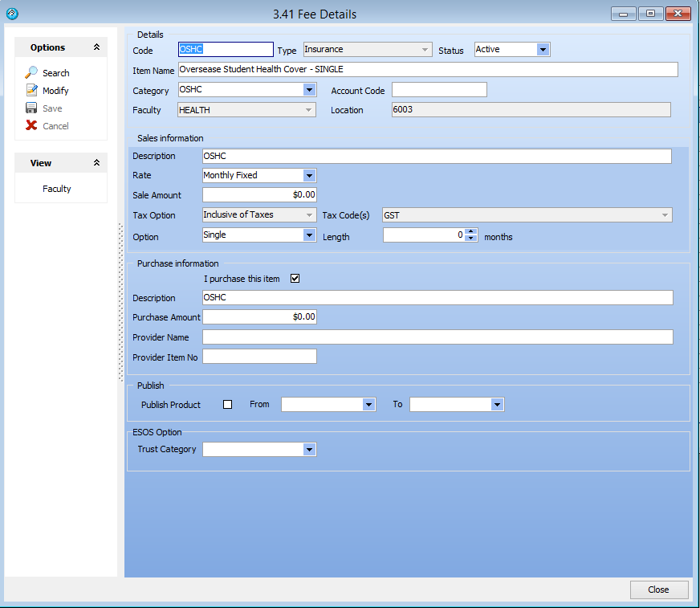
Task: Click the application logo in title bar
Action: [x=11, y=14]
